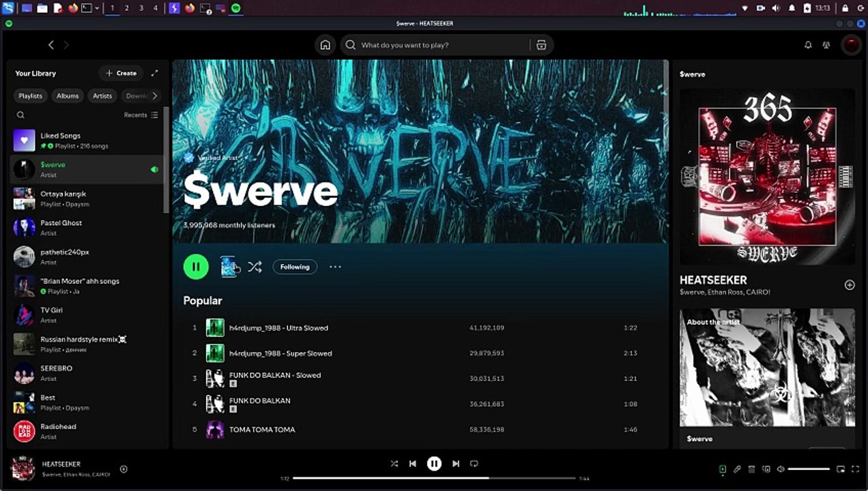The width and height of the screenshot is (868, 491).
Task: Unfollow $werve via Following button
Action: tap(295, 267)
